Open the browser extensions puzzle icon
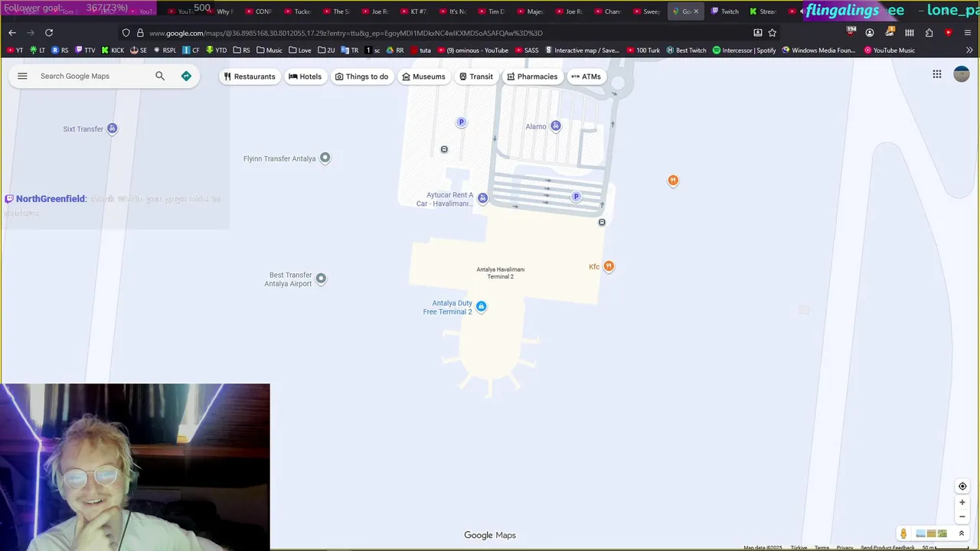 pyautogui.click(x=929, y=33)
